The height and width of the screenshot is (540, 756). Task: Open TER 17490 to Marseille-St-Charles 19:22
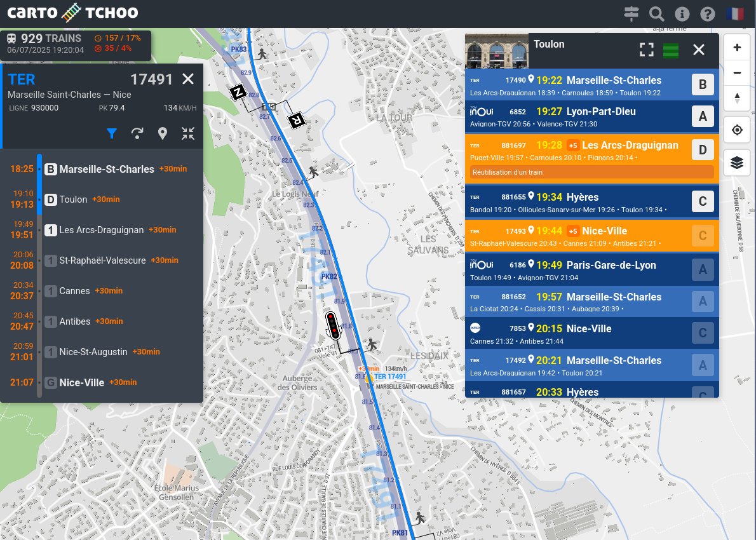[591, 85]
